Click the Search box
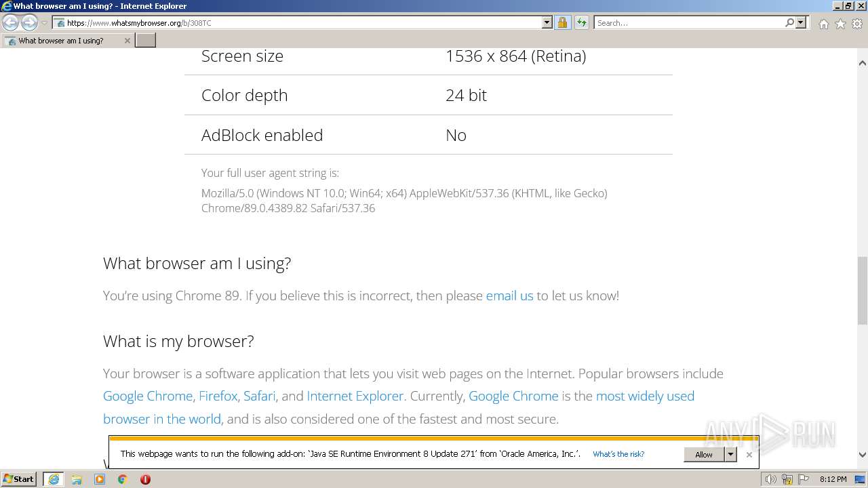 [689, 23]
